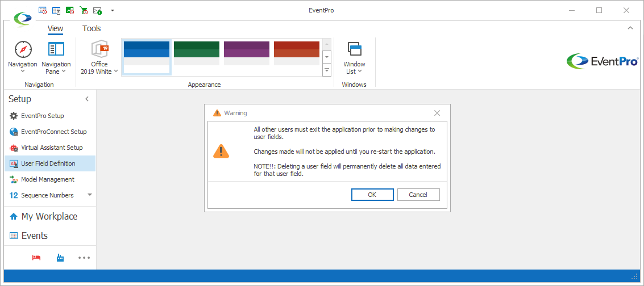Open EventPro Setup in the sidebar

point(49,116)
